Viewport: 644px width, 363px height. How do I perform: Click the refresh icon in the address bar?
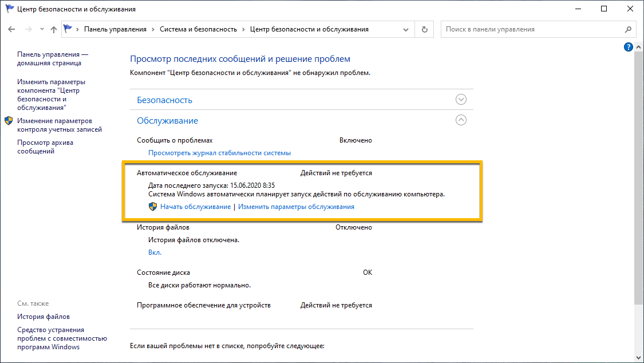coord(424,29)
